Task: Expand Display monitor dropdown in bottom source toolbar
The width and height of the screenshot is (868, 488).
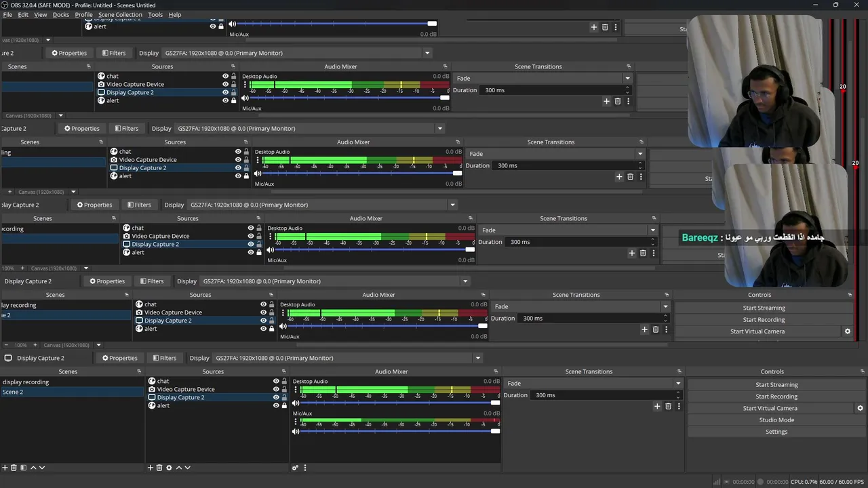Action: tap(477, 358)
